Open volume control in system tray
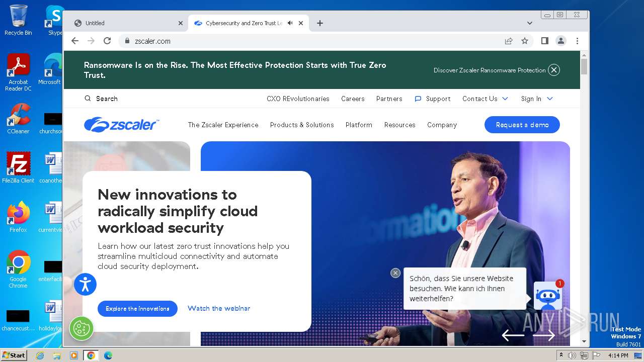The width and height of the screenshot is (644, 362). [x=572, y=355]
